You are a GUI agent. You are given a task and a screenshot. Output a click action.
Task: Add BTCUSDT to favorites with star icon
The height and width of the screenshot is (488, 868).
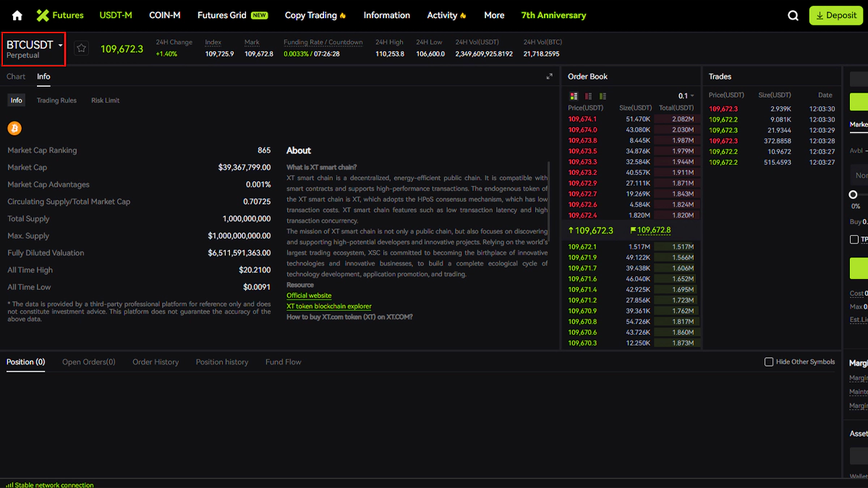[x=82, y=48]
